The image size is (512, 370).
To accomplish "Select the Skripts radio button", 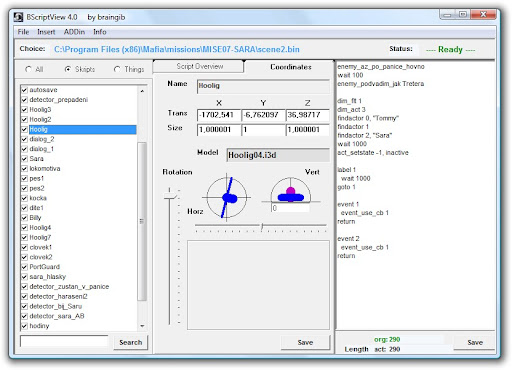I will (x=68, y=69).
